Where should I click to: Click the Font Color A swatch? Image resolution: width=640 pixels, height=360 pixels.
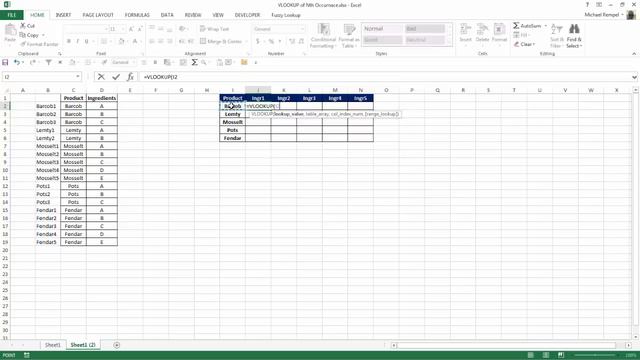pyautogui.click(x=135, y=41)
